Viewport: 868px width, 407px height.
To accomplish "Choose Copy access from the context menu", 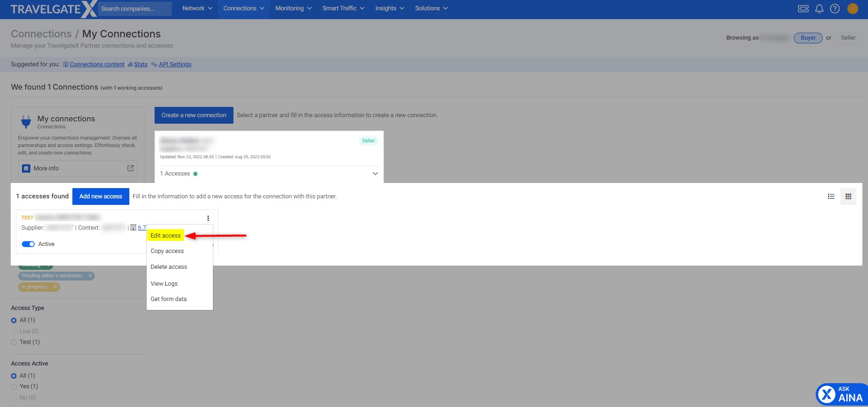I will pos(167,251).
